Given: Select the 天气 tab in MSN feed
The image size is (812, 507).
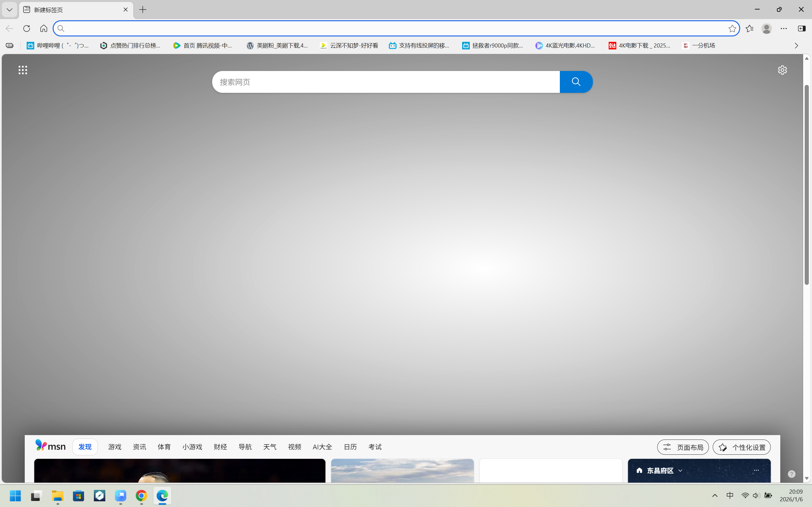Looking at the screenshot, I should pos(270,447).
